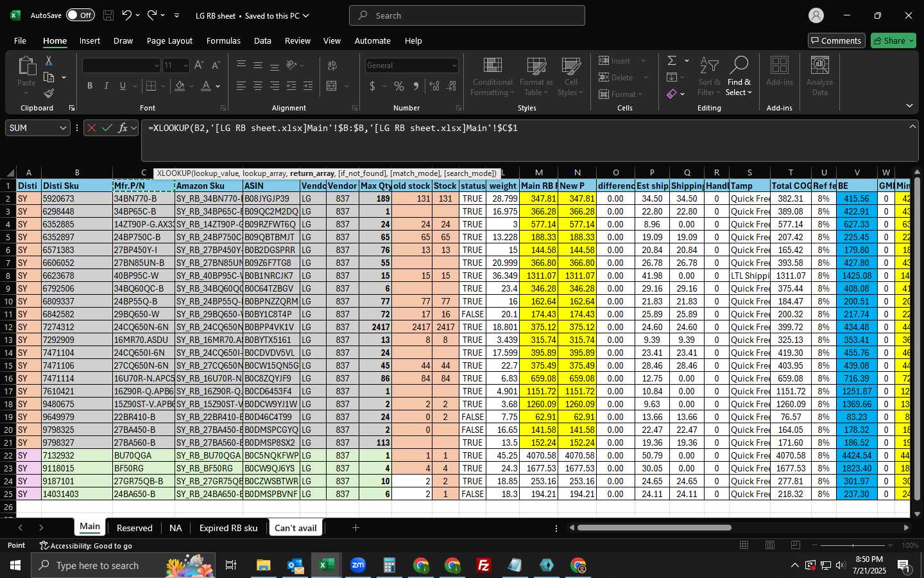This screenshot has height=578, width=924.
Task: Click the Insert Function fx icon
Action: click(123, 128)
